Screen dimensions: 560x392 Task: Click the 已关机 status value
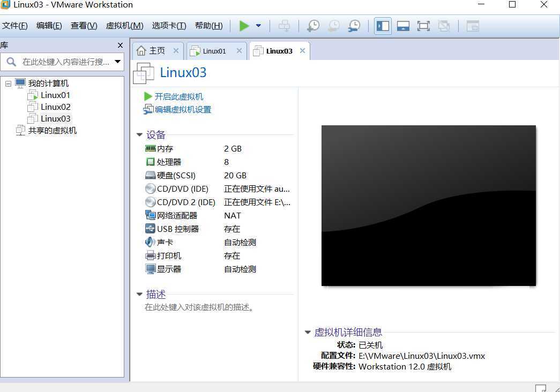[370, 345]
